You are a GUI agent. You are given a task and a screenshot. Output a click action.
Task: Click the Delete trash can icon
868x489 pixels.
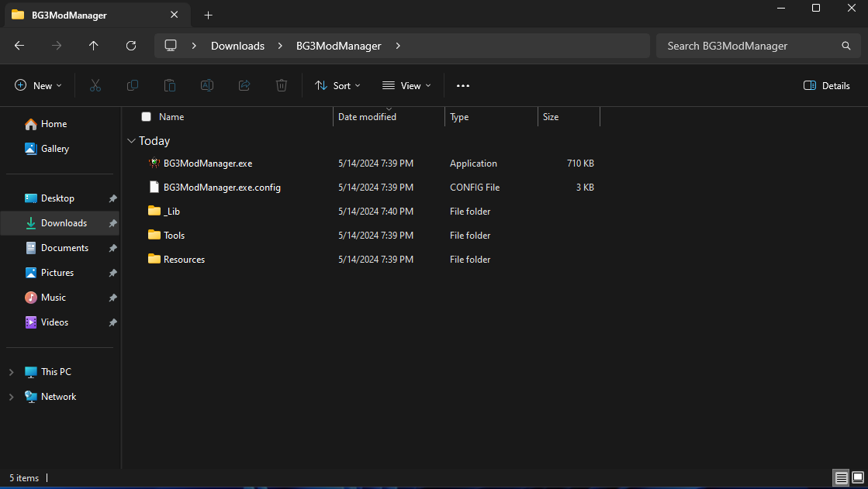282,85
